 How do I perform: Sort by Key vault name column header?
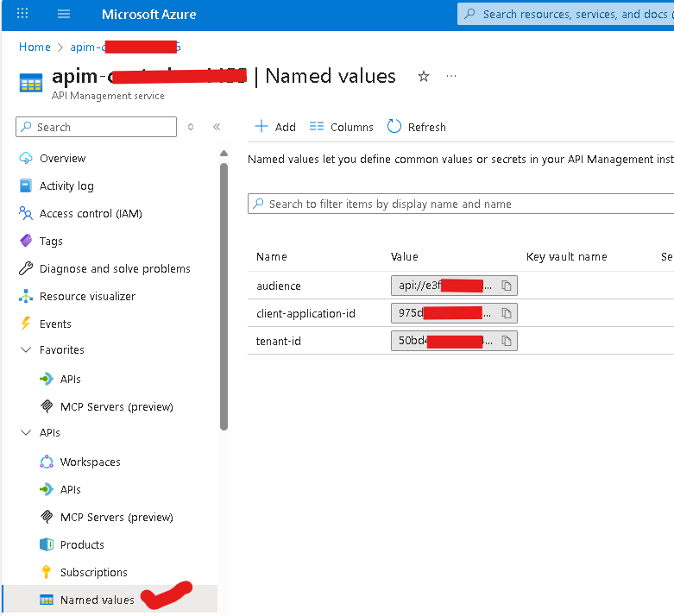pyautogui.click(x=566, y=256)
